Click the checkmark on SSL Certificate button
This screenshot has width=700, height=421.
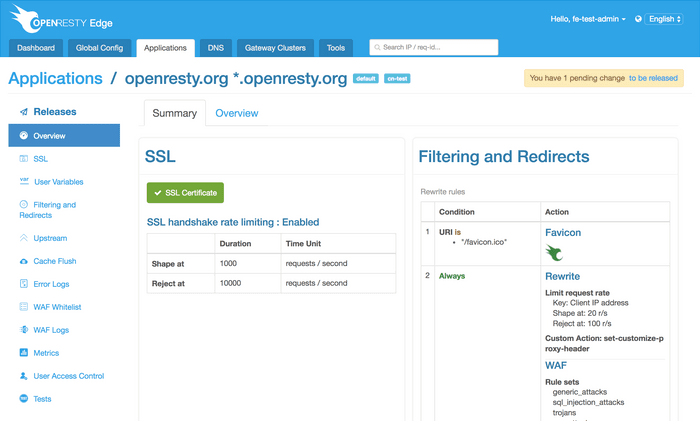(x=158, y=193)
